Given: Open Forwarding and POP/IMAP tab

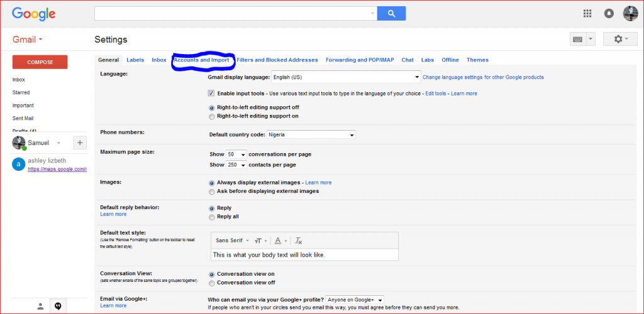Looking at the screenshot, I should 360,60.
